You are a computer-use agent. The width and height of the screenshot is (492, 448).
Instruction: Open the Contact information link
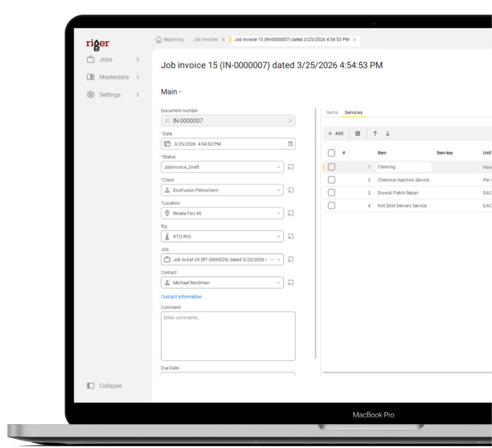point(181,297)
